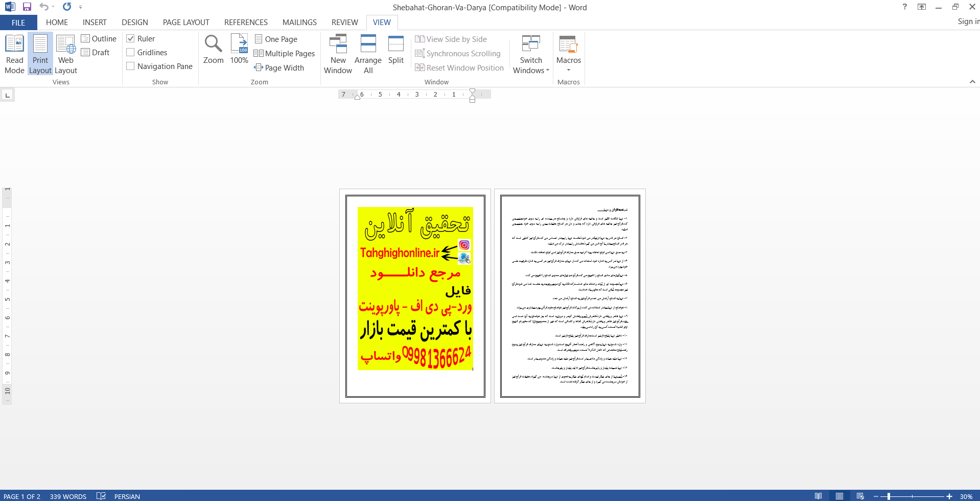Click Reset Window Position
The width and height of the screenshot is (980, 501).
459,68
